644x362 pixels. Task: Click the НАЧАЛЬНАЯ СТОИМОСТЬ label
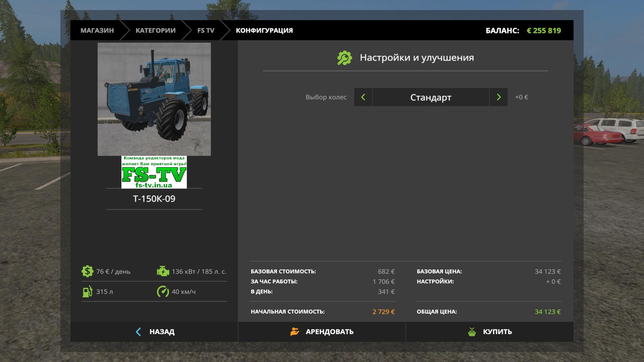(x=288, y=312)
